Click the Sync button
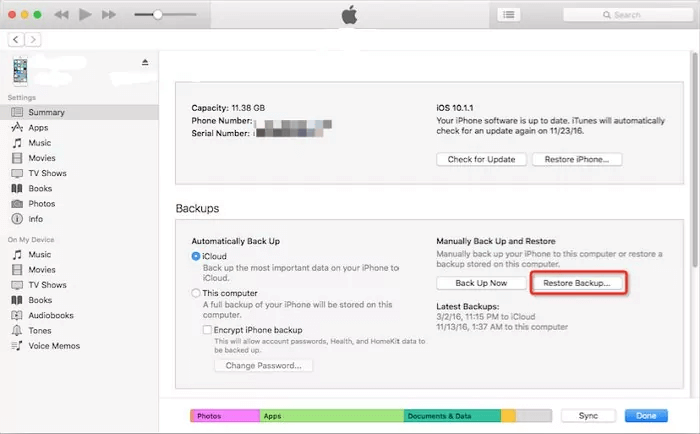This screenshot has height=434, width=700. [x=588, y=416]
